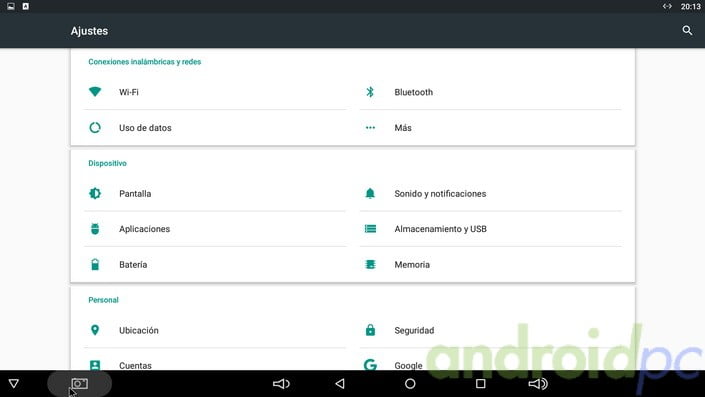
Task: Tap the Almacenamiento storage list icon
Action: click(370, 229)
